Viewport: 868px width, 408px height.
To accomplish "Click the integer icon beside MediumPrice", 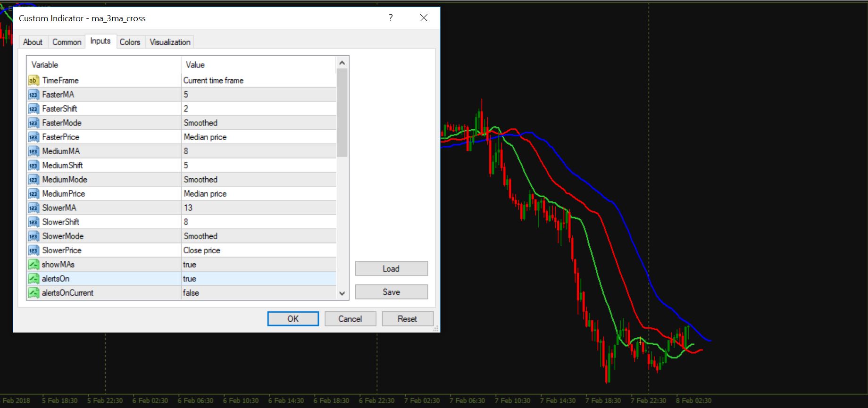I will pyautogui.click(x=33, y=193).
